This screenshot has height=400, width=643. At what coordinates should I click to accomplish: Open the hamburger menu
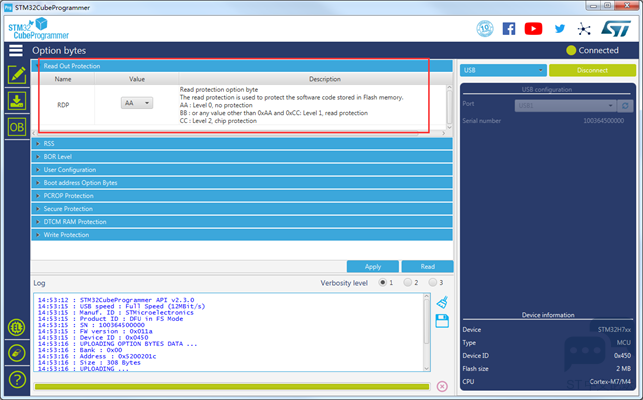tap(16, 50)
